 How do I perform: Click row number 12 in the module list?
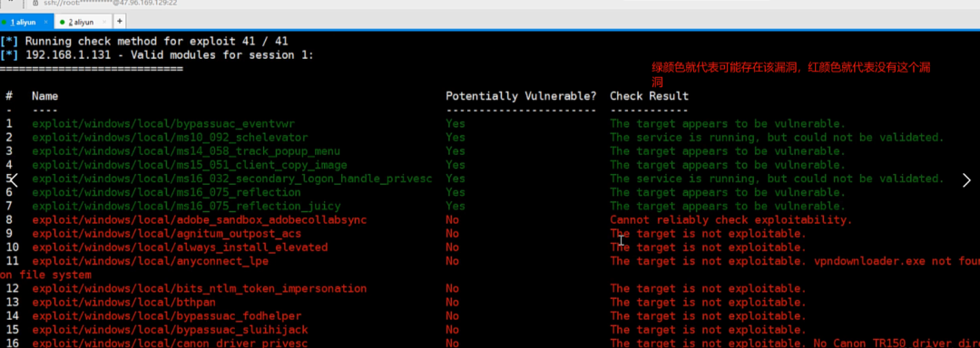click(x=13, y=288)
